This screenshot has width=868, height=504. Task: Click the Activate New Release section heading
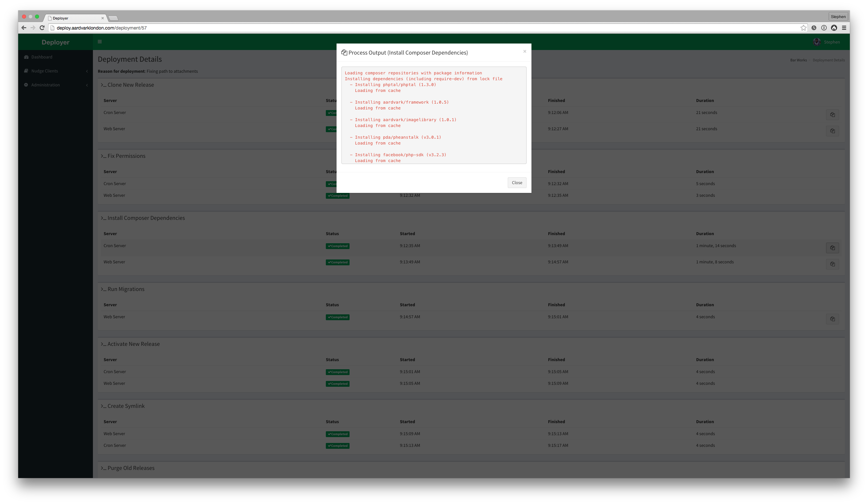click(x=133, y=344)
